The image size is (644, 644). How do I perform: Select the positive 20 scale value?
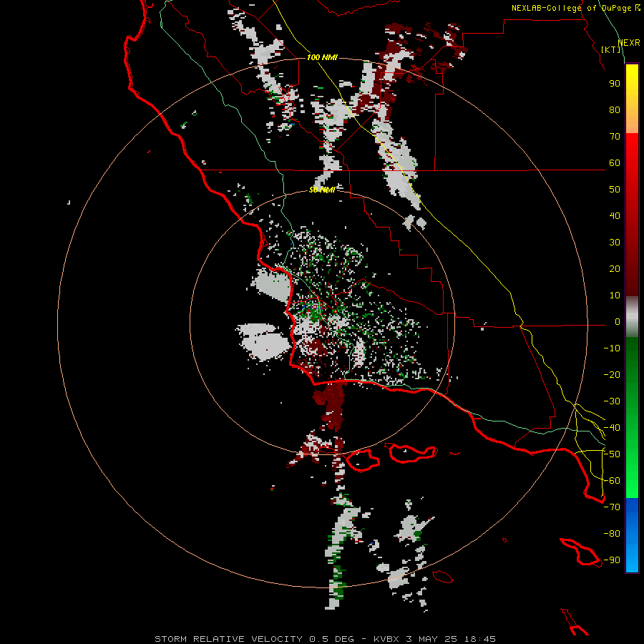point(615,269)
